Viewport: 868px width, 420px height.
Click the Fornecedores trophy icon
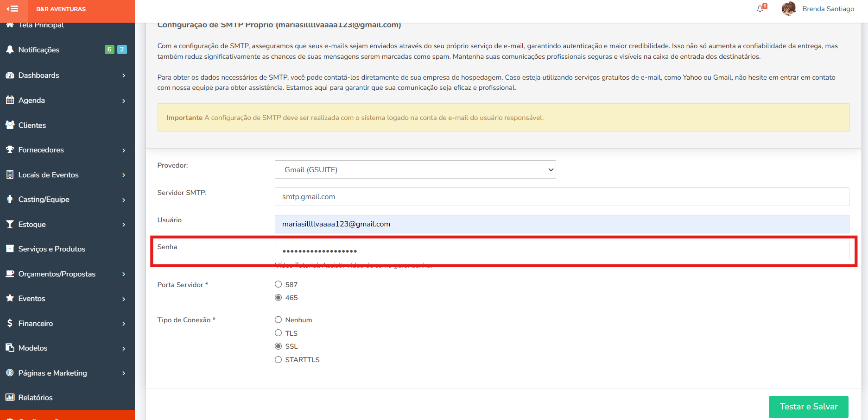[x=10, y=150]
